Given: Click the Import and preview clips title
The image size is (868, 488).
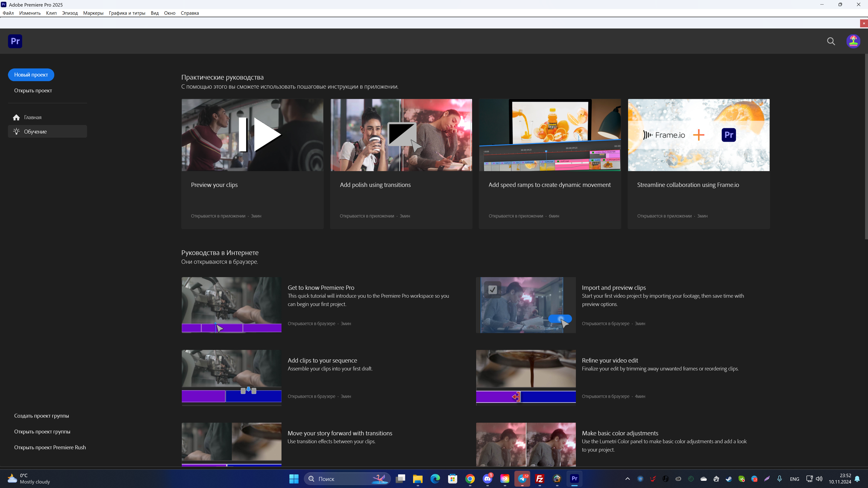Looking at the screenshot, I should pos(614,288).
